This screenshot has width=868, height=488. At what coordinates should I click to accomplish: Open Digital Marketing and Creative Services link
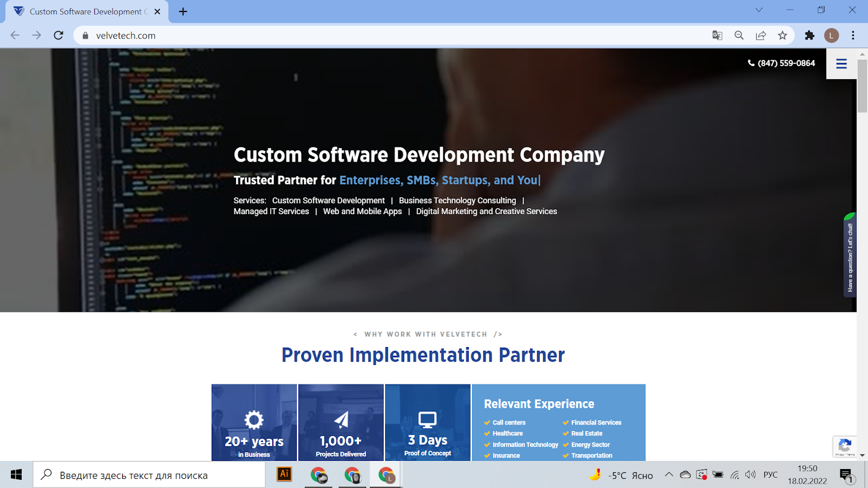click(x=487, y=211)
